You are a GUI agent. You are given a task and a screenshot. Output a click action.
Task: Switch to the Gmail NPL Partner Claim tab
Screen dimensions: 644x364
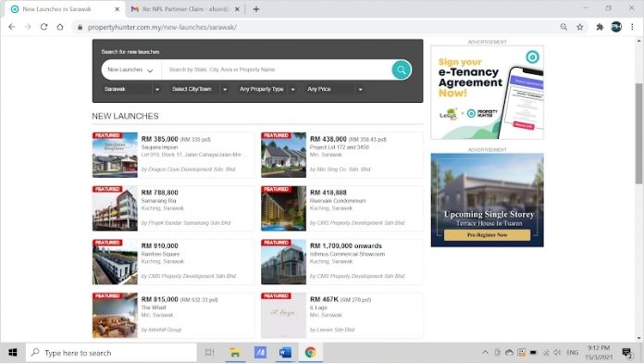click(x=184, y=9)
